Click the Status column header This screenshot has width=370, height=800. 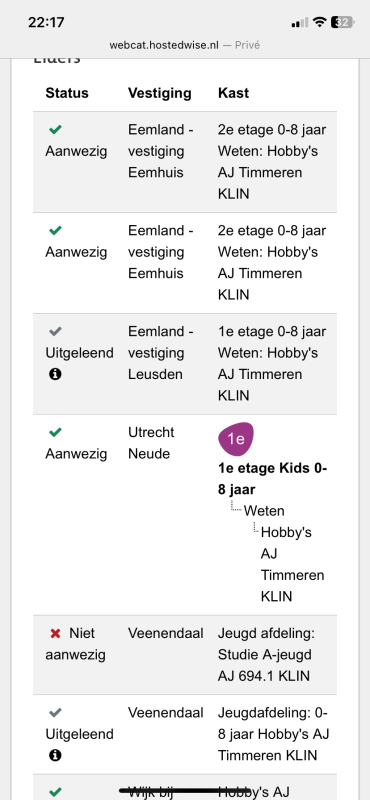67,93
